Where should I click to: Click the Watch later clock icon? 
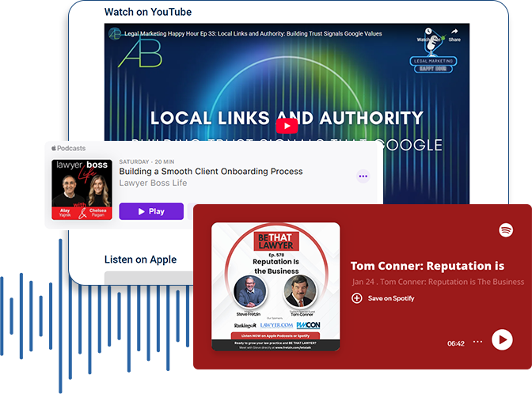427,32
